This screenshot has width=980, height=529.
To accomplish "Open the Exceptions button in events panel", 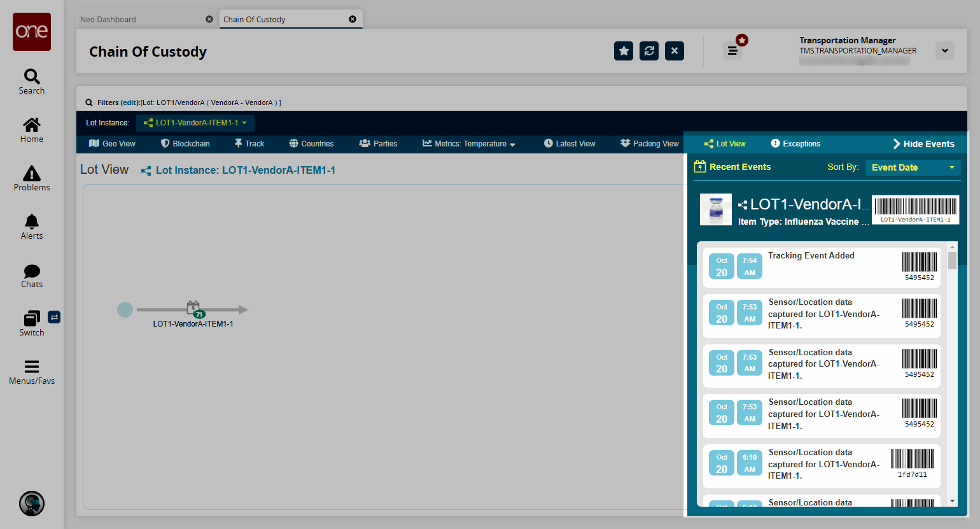I will click(x=795, y=144).
